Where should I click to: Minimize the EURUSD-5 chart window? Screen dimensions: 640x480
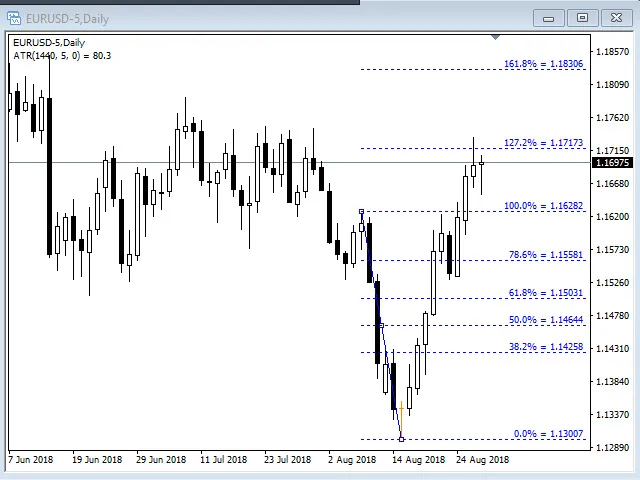pos(548,18)
